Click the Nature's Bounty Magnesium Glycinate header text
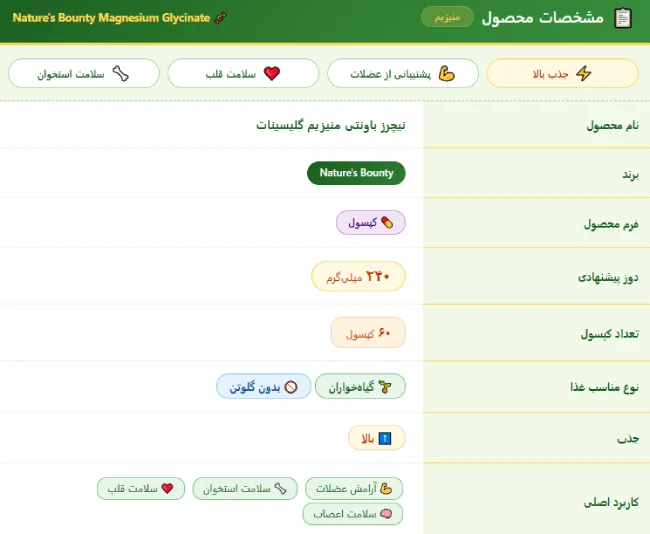This screenshot has height=534, width=650. tap(111, 18)
